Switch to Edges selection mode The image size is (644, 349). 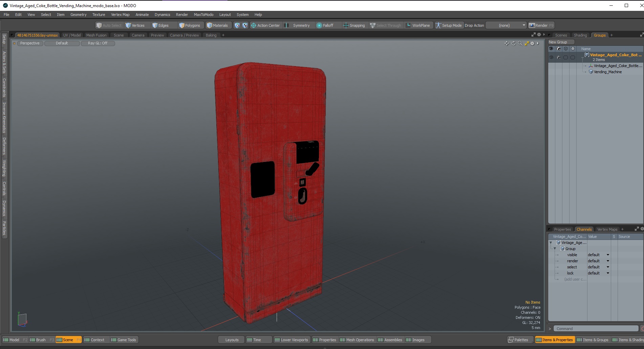(x=160, y=25)
